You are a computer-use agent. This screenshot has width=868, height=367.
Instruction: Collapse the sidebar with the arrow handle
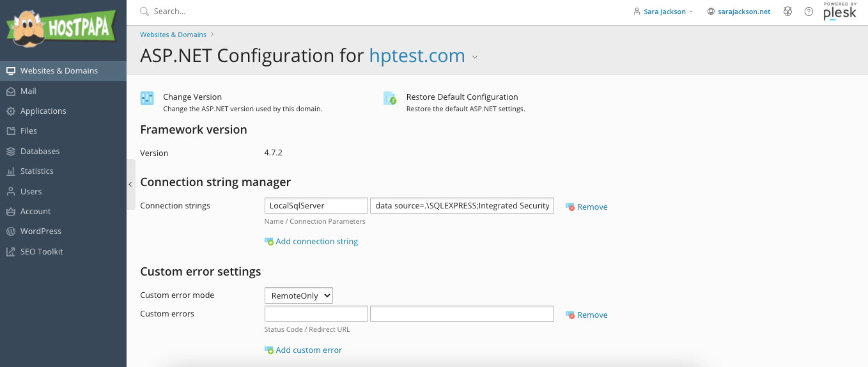[x=130, y=184]
